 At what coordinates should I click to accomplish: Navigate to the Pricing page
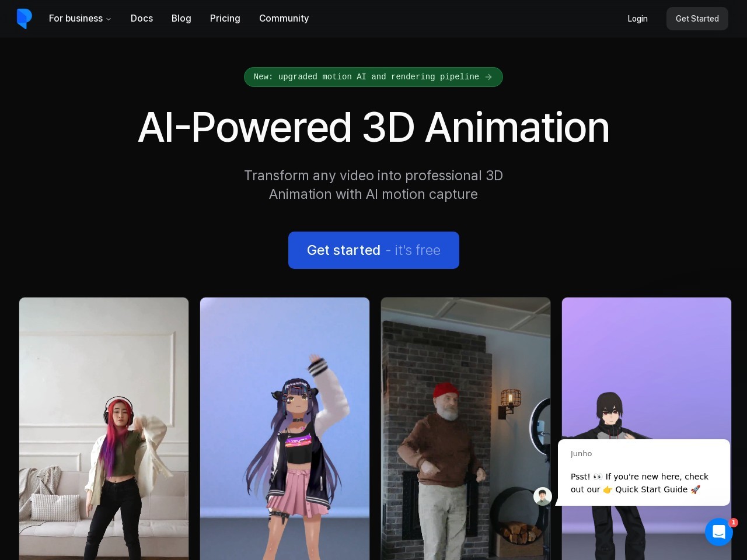[x=225, y=19]
